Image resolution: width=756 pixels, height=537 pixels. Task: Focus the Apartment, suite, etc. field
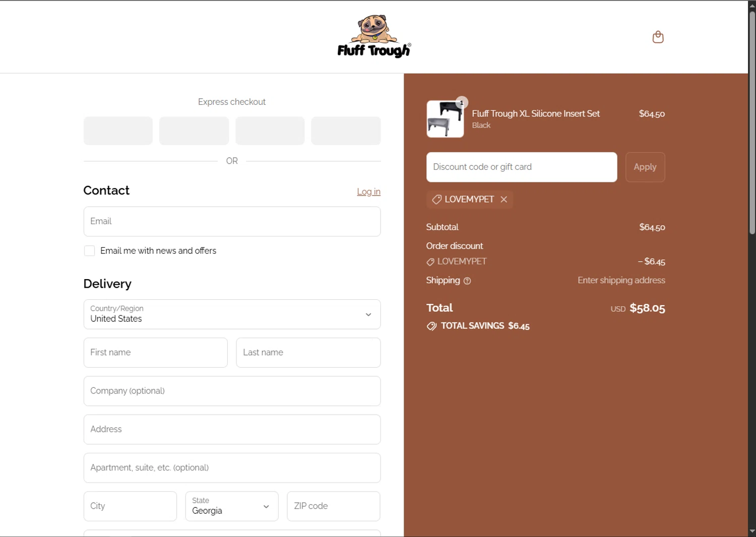[232, 468]
